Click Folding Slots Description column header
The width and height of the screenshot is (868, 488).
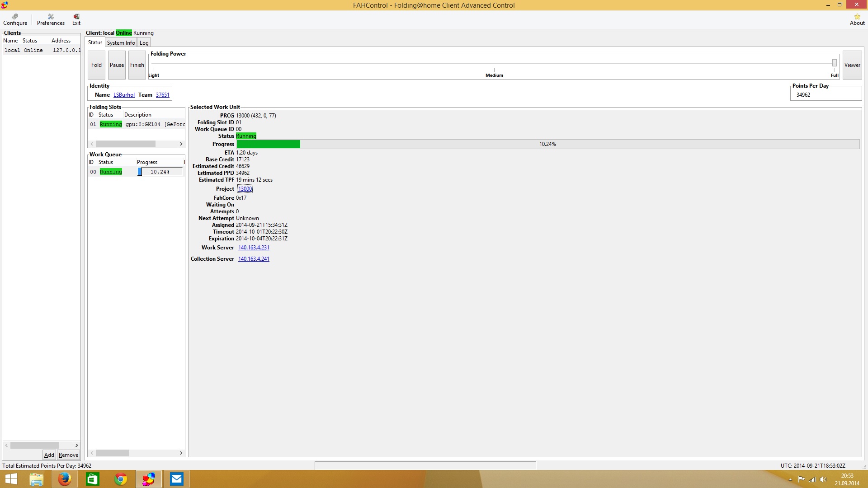click(x=138, y=115)
